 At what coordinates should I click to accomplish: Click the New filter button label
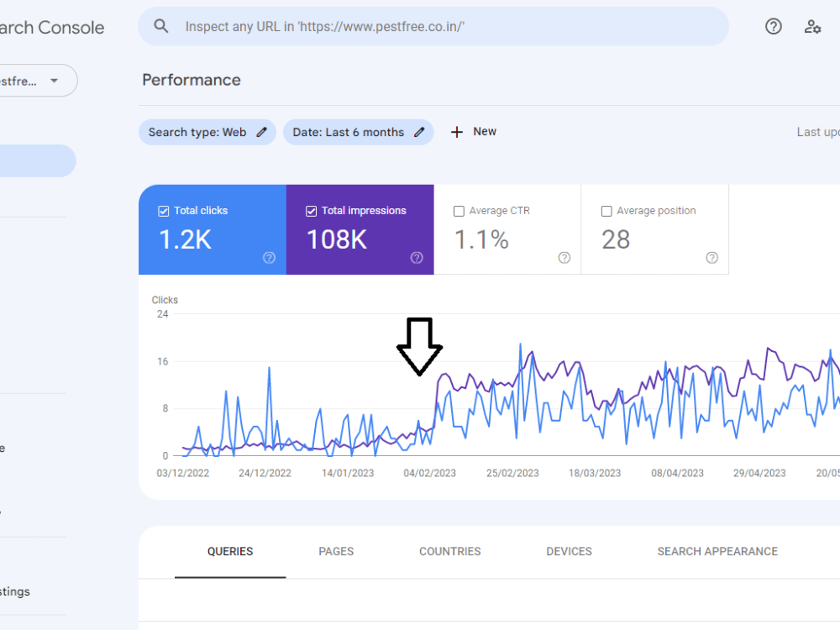point(485,131)
